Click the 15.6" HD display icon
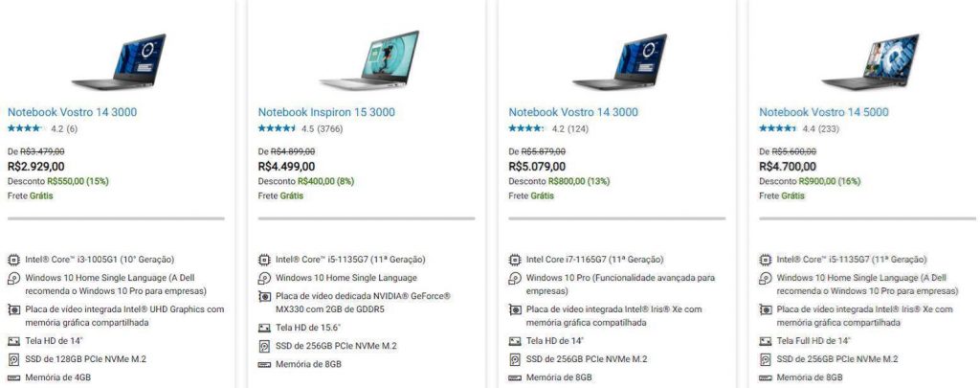This screenshot has height=388, width=980. click(264, 328)
